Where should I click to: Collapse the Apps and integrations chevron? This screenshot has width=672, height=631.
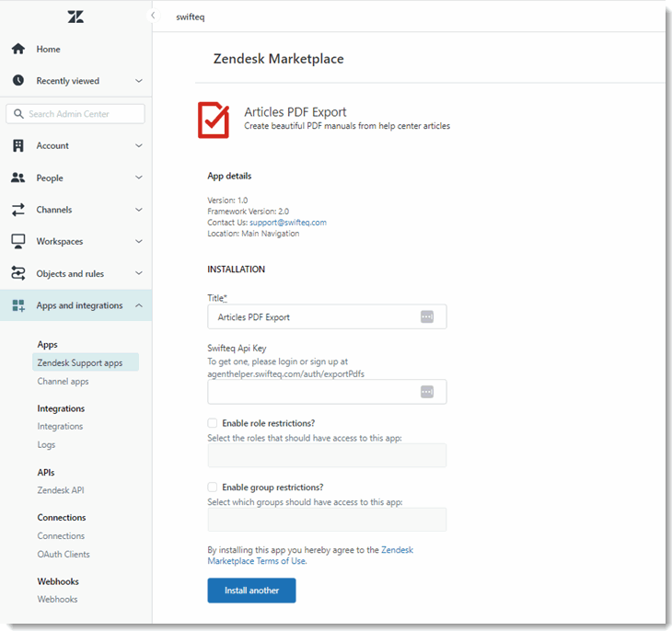coord(139,305)
